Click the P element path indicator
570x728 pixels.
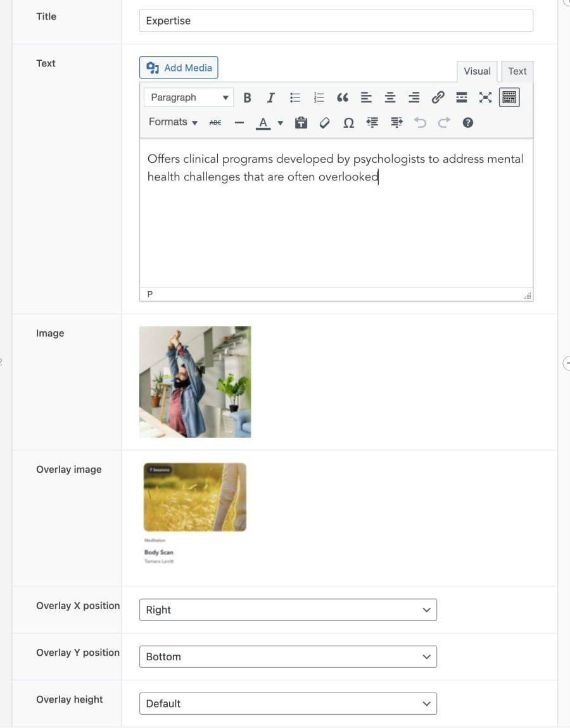(x=149, y=294)
